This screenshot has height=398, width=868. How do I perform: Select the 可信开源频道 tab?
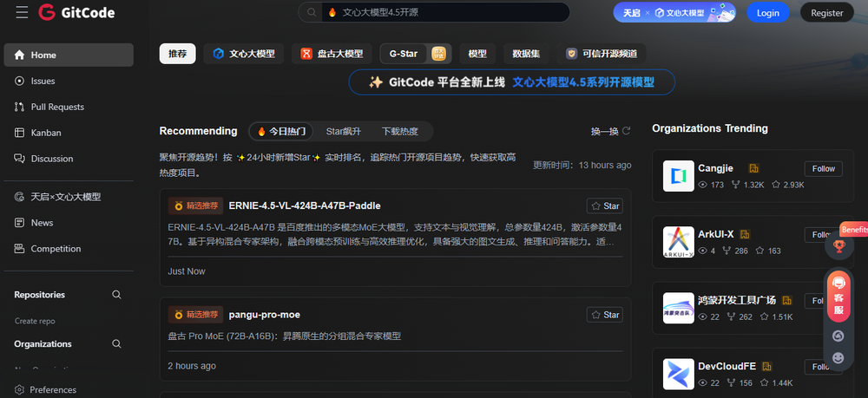[x=602, y=54]
